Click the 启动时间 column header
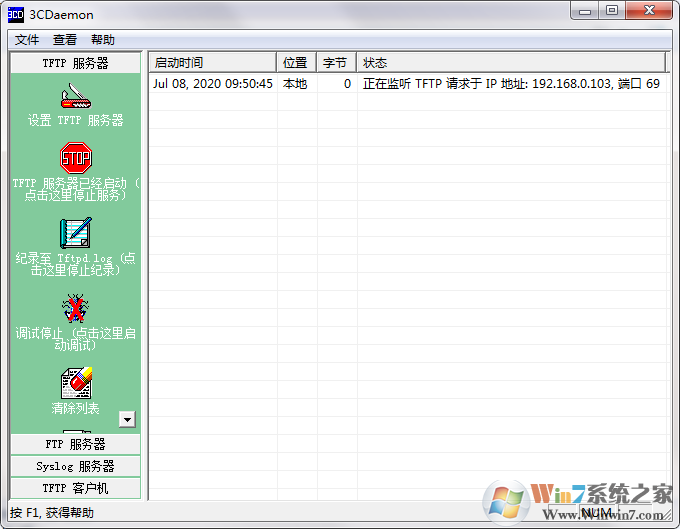The image size is (680, 529). pos(212,63)
